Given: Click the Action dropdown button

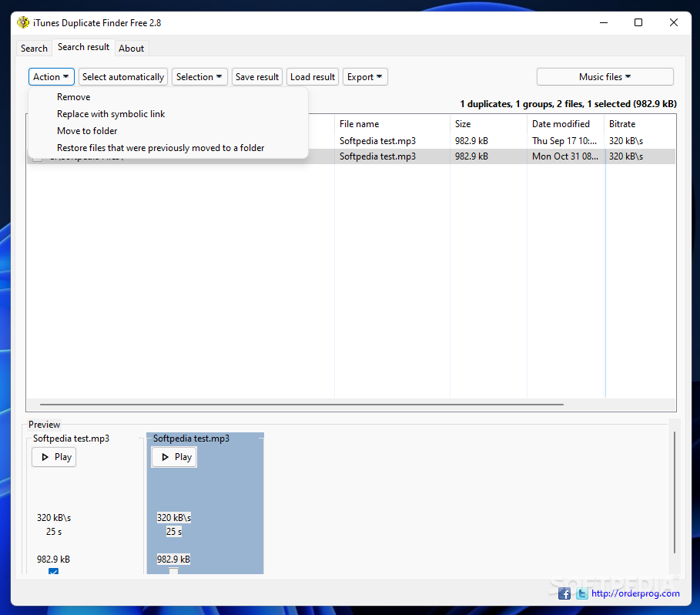Looking at the screenshot, I should point(52,77).
